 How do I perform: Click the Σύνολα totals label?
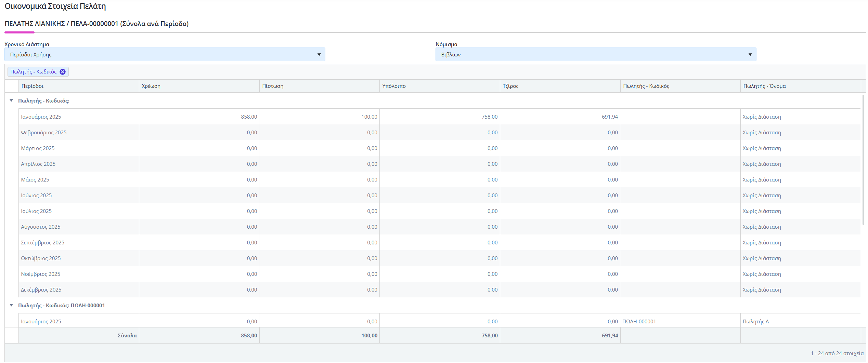[x=127, y=336]
